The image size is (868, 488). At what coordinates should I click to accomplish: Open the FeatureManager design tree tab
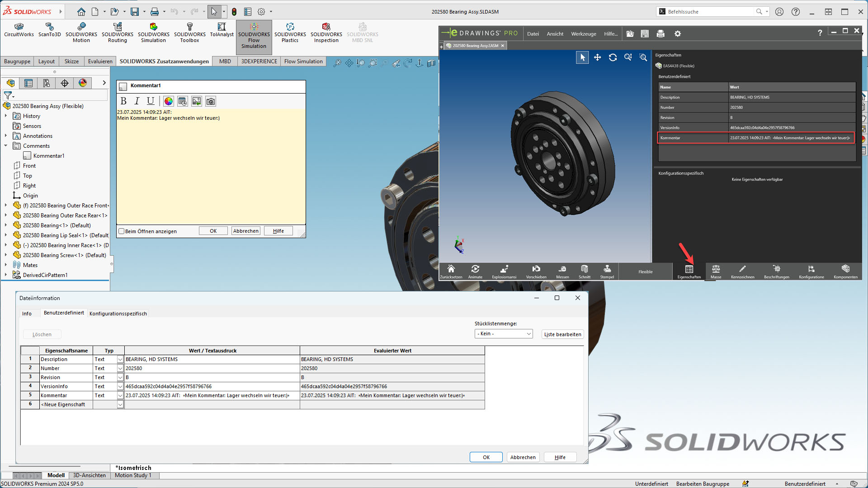tap(11, 83)
